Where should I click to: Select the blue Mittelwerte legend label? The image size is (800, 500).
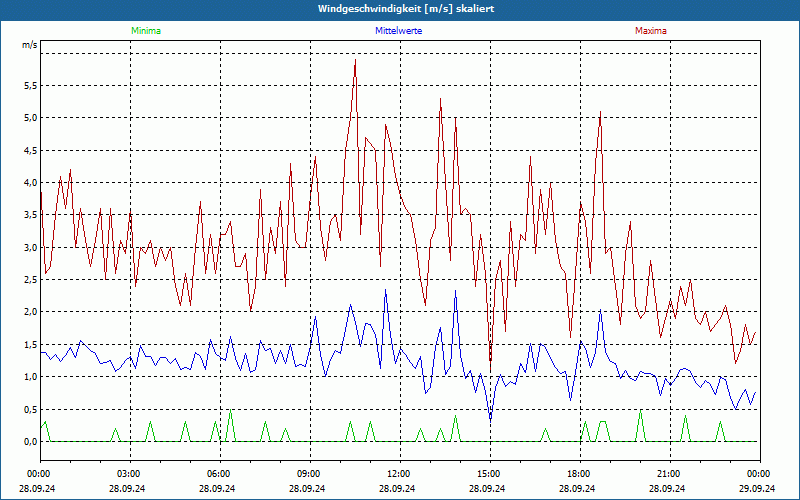398,31
